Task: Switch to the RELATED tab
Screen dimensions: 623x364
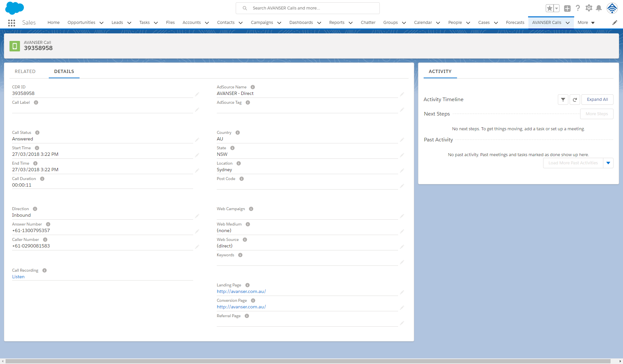Action: point(25,71)
